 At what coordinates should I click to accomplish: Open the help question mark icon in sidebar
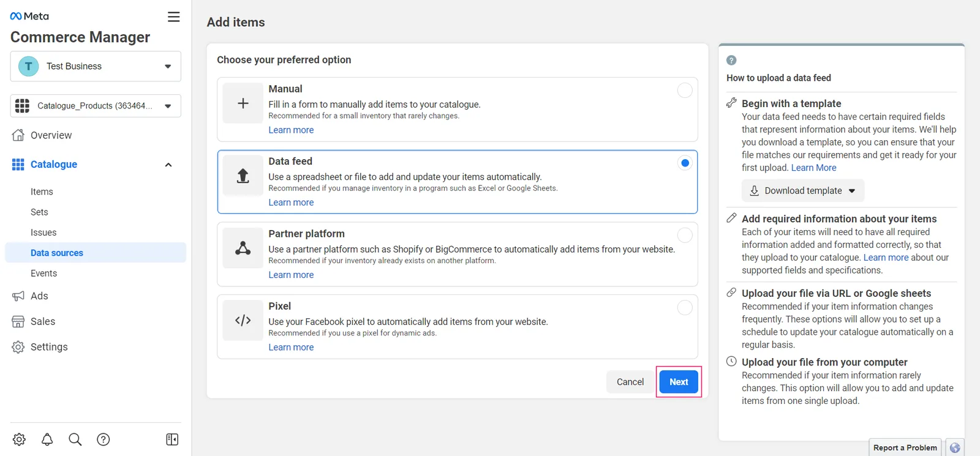click(x=104, y=439)
